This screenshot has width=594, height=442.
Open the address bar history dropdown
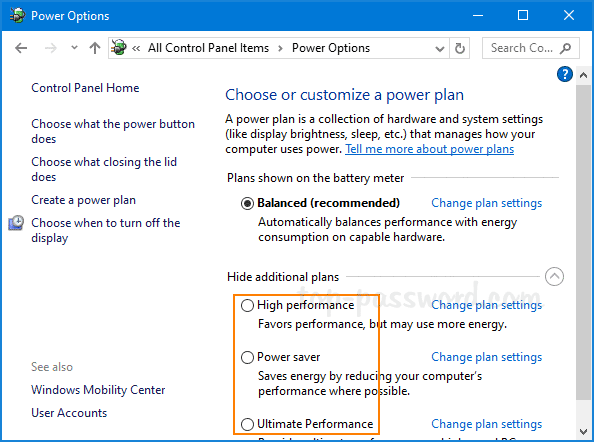pyautogui.click(x=439, y=48)
